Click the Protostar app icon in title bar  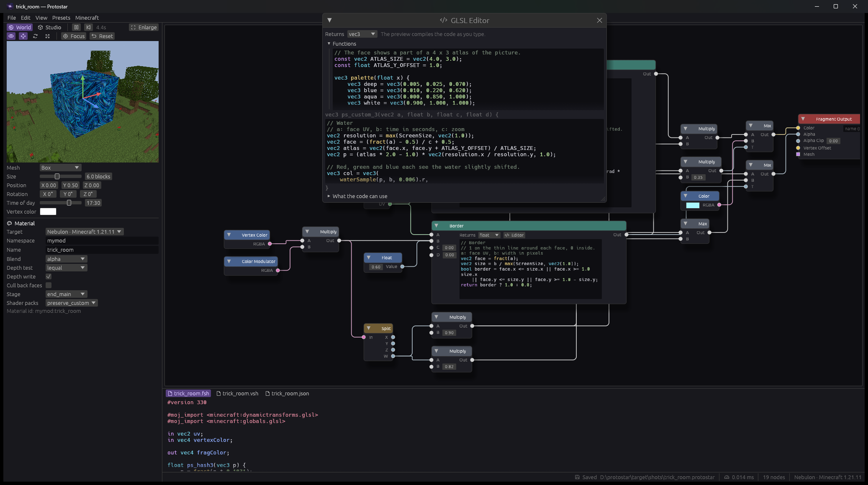pyautogui.click(x=10, y=6)
